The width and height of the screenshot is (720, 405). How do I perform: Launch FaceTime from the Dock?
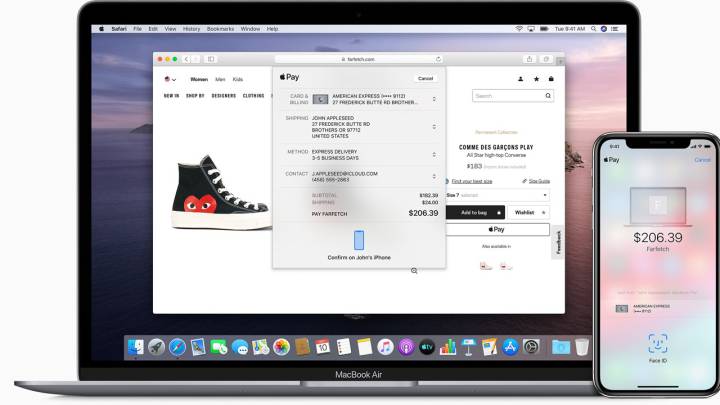[219, 348]
